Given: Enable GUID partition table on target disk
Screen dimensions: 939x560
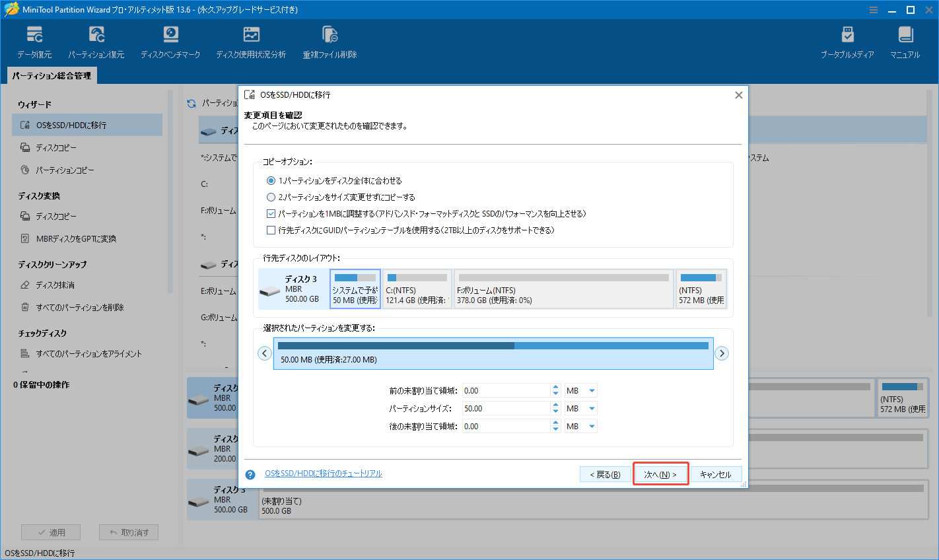Looking at the screenshot, I should click(x=271, y=230).
